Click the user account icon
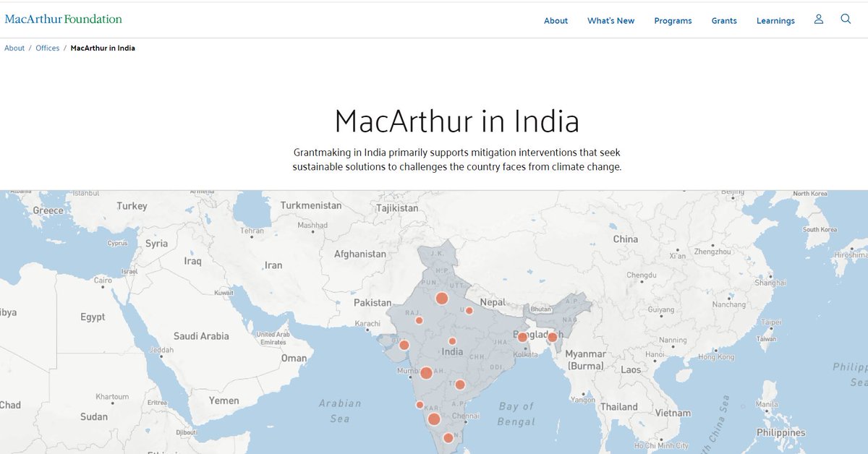The height and width of the screenshot is (454, 868). coord(818,20)
